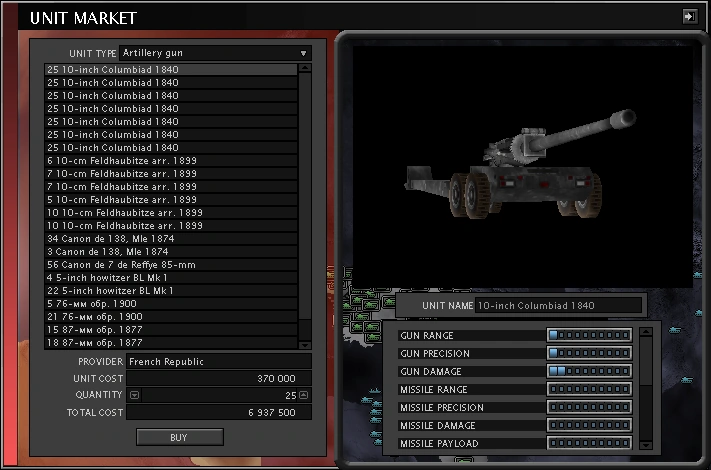Select 56 Canon de 7 de Reffye 85-mm
This screenshot has height=470, width=711.
[x=170, y=264]
